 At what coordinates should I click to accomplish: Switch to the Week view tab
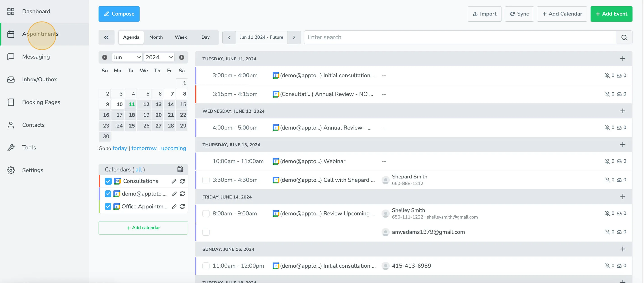[180, 37]
